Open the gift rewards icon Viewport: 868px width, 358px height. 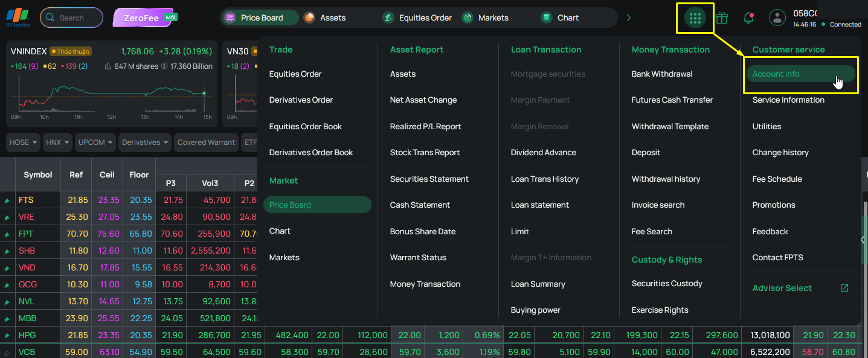(722, 18)
